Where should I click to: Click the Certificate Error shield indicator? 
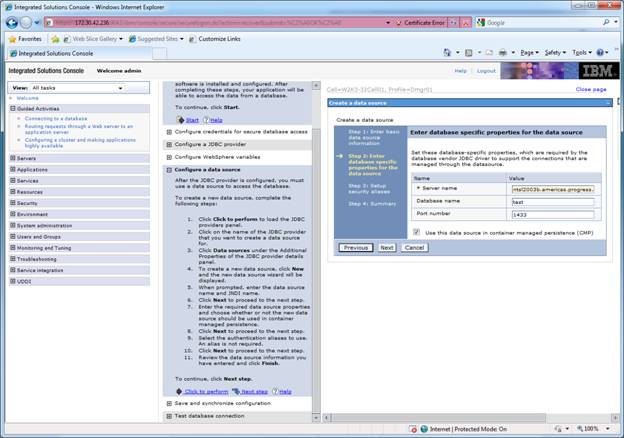pyautogui.click(x=388, y=22)
